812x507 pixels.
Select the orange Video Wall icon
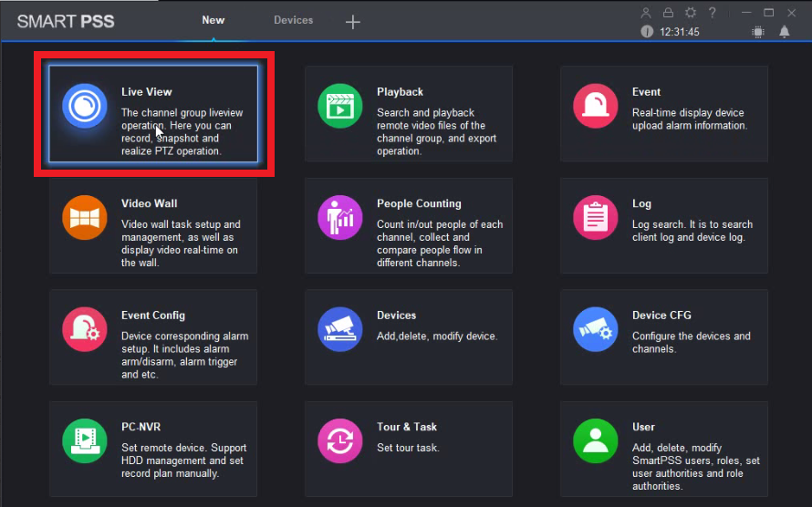coord(85,218)
